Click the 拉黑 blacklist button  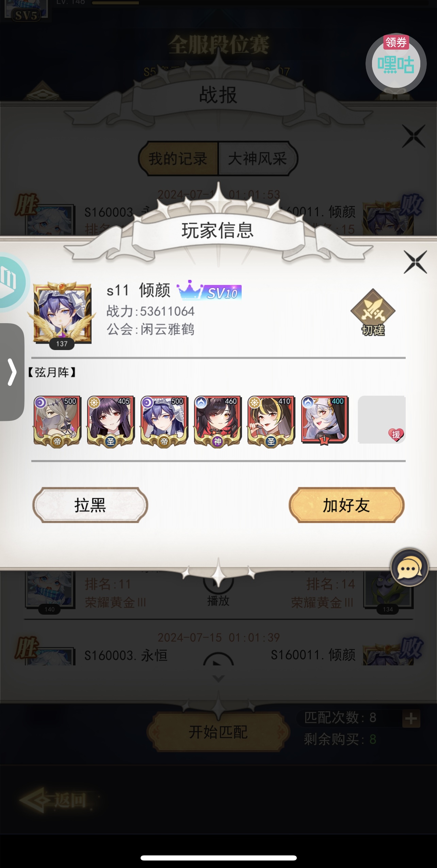tap(90, 505)
